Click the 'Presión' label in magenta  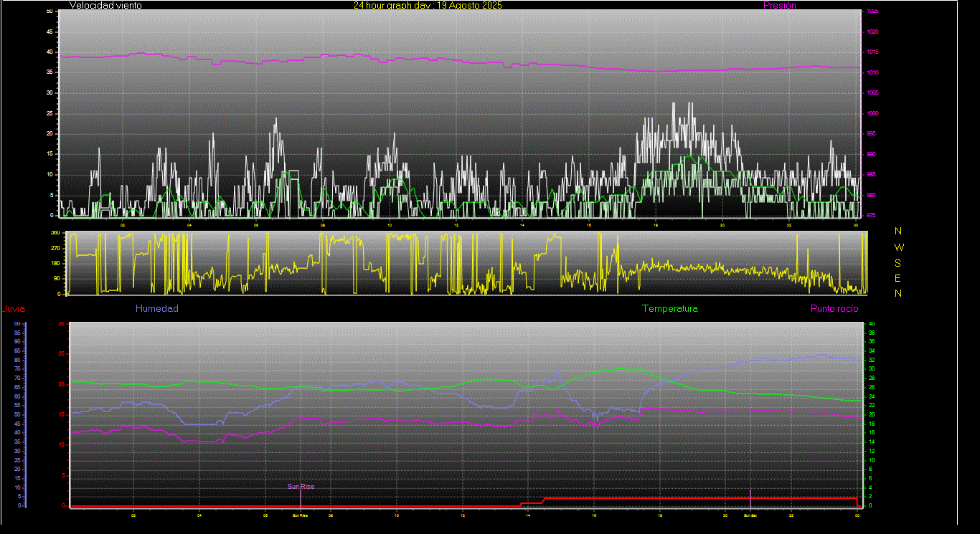pos(779,5)
